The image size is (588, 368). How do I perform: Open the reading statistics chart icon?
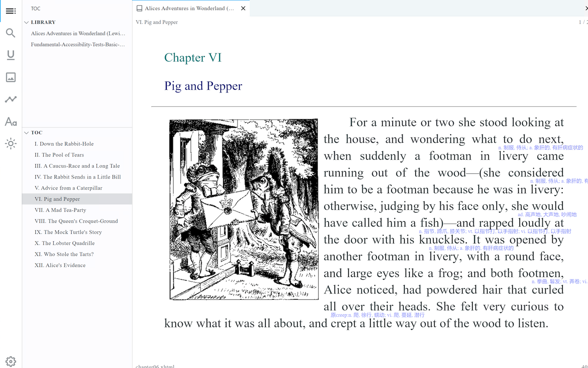[11, 99]
